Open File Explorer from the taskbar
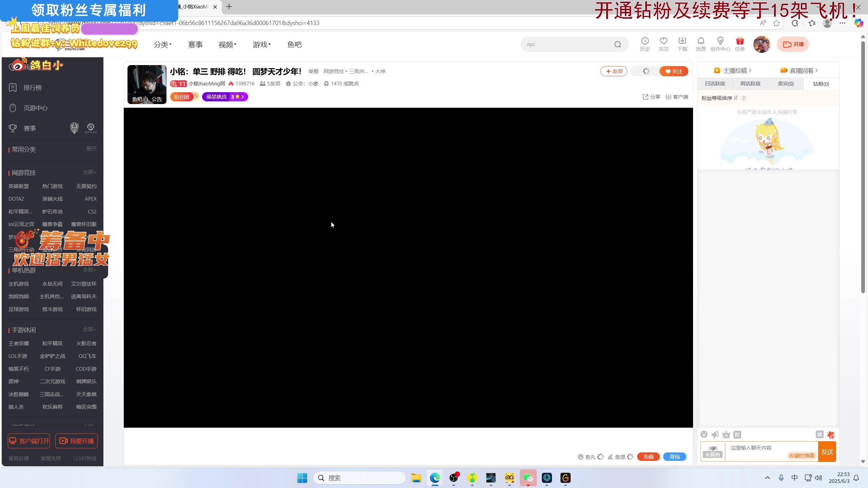This screenshot has height=488, width=868. 416,478
